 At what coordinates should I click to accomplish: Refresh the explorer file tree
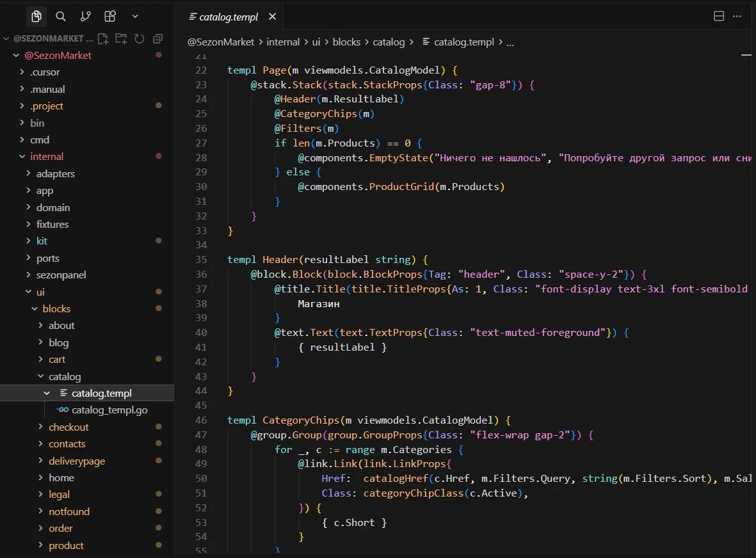pyautogui.click(x=140, y=38)
